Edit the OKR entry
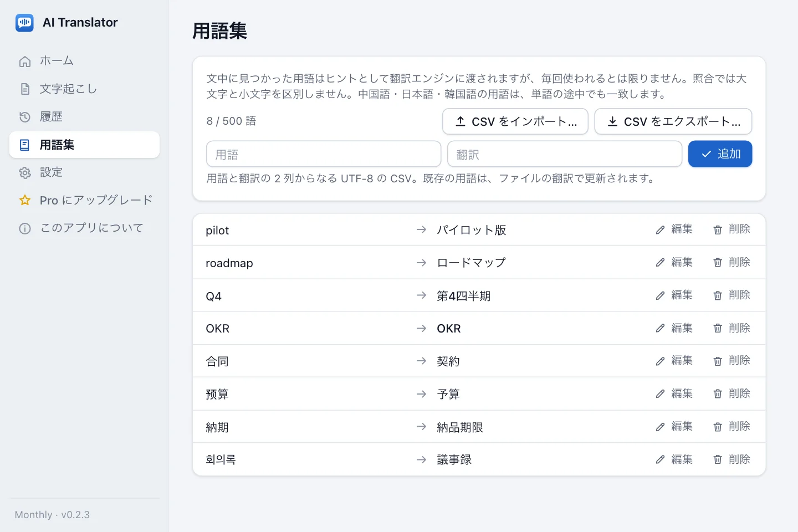 [x=674, y=328]
